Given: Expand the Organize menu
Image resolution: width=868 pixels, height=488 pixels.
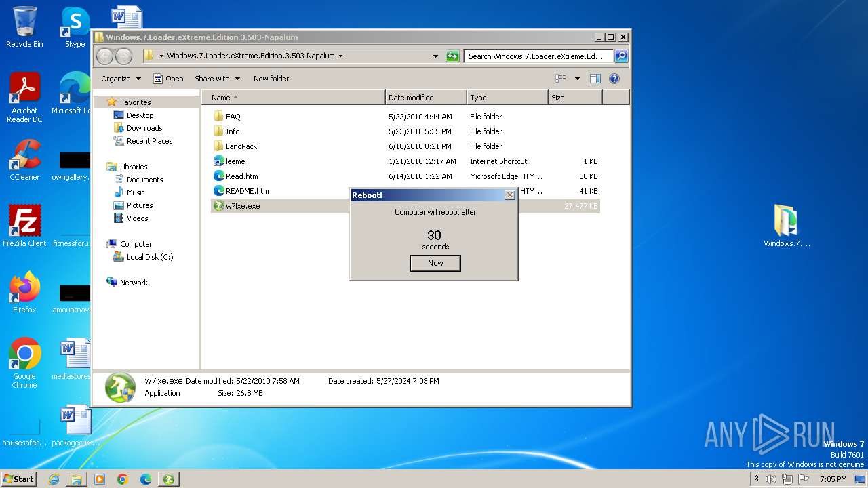Looking at the screenshot, I should pyautogui.click(x=121, y=79).
